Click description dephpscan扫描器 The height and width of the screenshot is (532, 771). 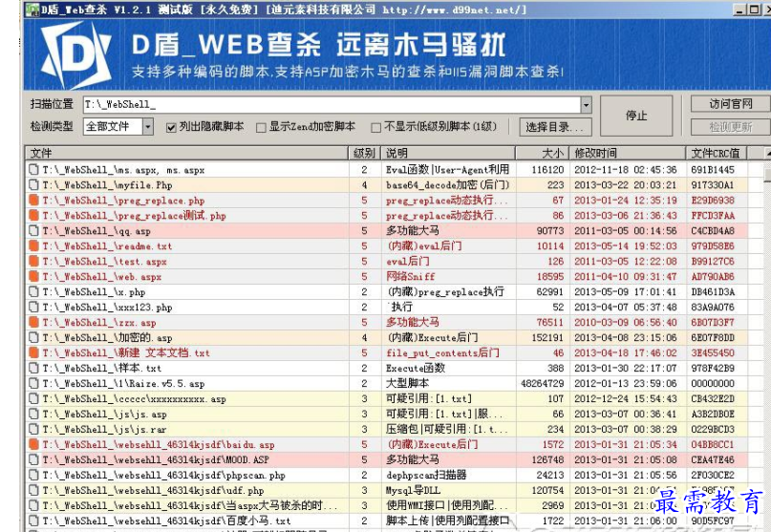pyautogui.click(x=426, y=475)
